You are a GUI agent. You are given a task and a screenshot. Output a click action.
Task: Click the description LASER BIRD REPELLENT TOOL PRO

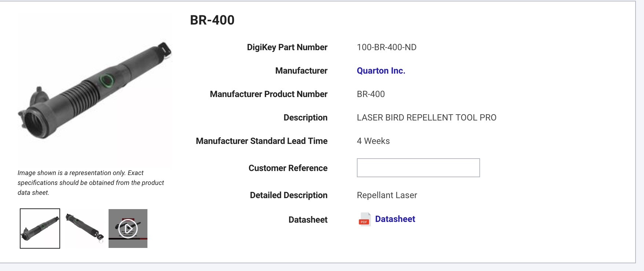[427, 118]
